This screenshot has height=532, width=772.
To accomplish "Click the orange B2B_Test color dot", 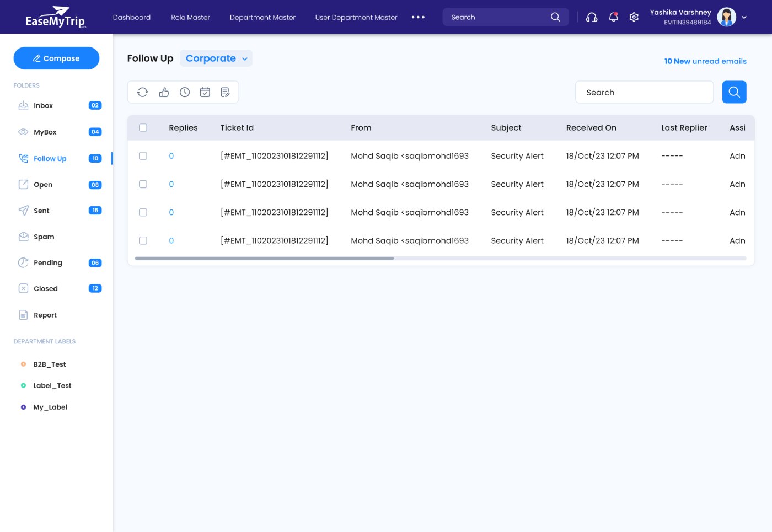I will pos(23,364).
